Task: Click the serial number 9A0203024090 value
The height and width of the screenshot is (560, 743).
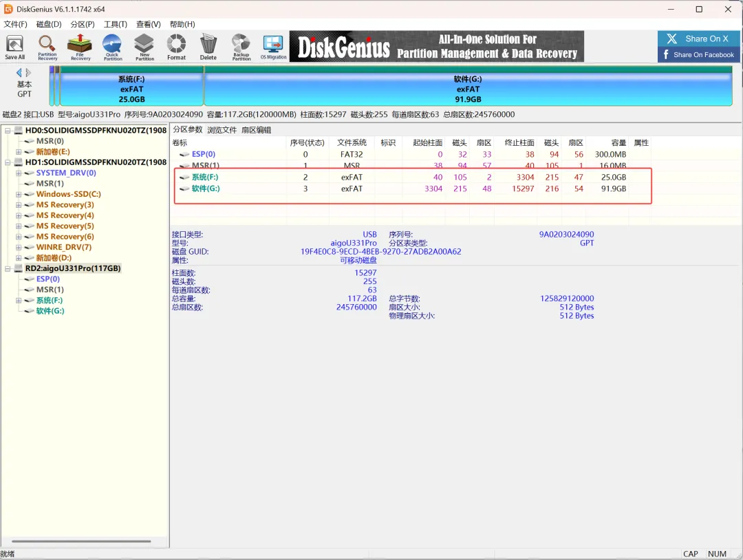Action: point(566,234)
